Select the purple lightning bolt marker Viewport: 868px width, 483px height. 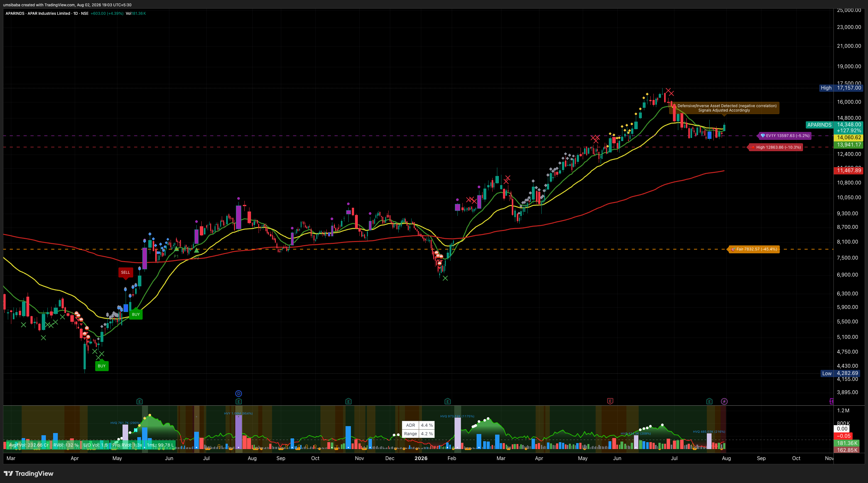[724, 401]
